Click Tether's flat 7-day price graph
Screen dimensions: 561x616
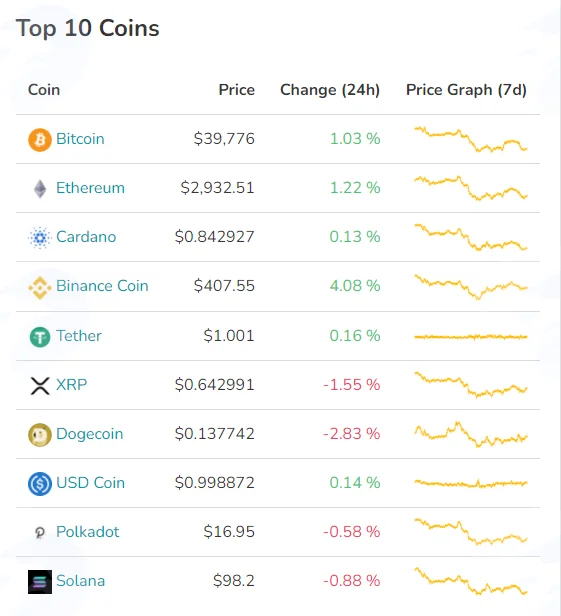pyautogui.click(x=471, y=337)
